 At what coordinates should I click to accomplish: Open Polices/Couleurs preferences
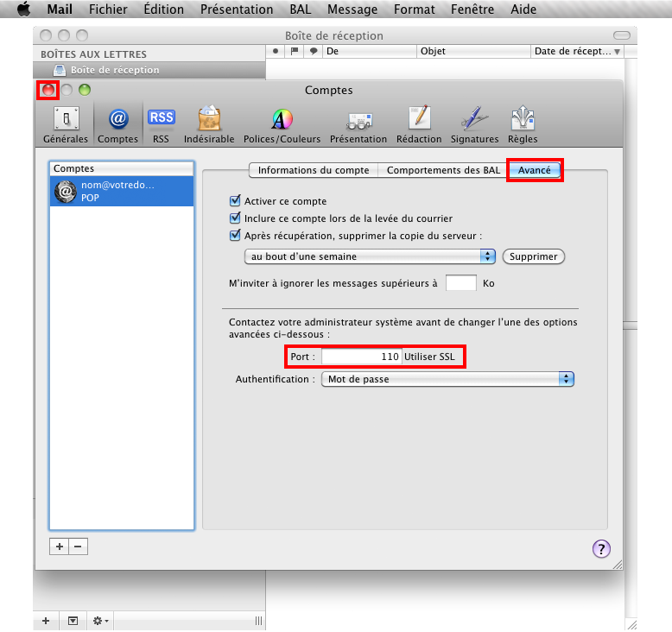point(282,124)
